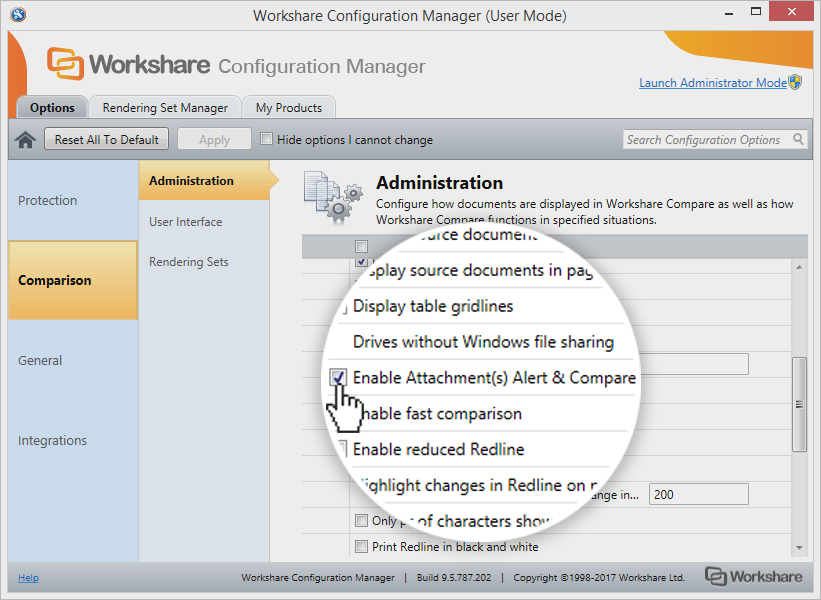Toggle the 'Only...' characters shown checkbox
Image resolution: width=821 pixels, height=600 pixels.
tap(361, 520)
